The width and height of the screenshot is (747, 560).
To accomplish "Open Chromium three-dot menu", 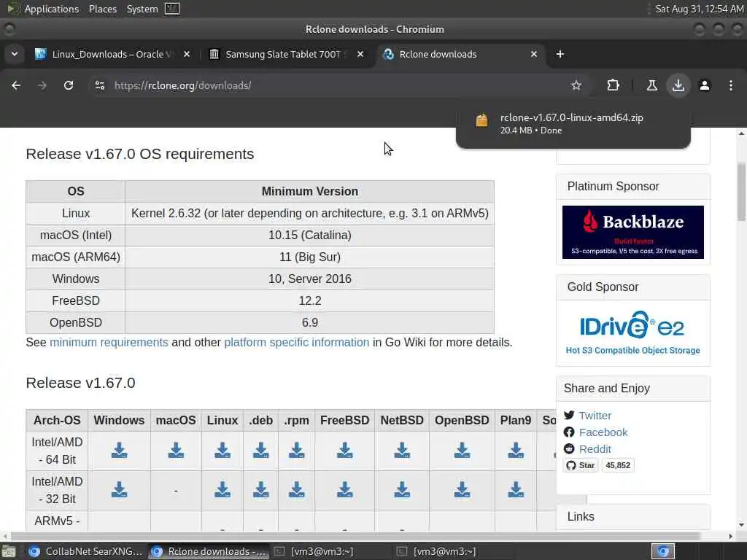I will (730, 85).
